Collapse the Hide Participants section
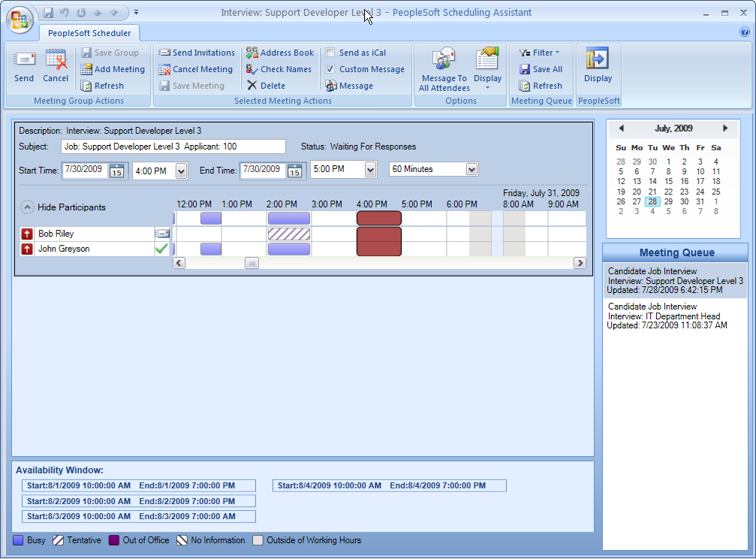Screen dimensions: 756x559 [29, 207]
